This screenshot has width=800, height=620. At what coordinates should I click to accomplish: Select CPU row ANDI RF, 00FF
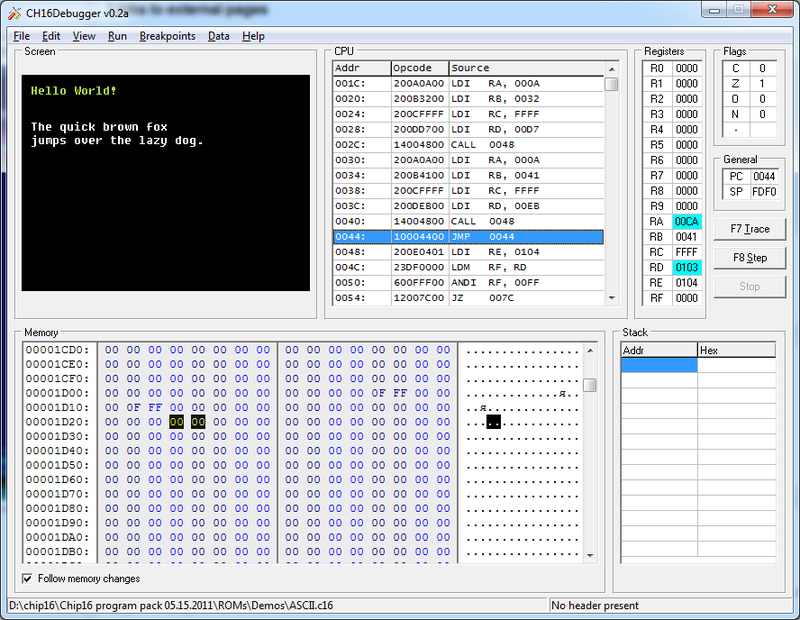coord(468,283)
